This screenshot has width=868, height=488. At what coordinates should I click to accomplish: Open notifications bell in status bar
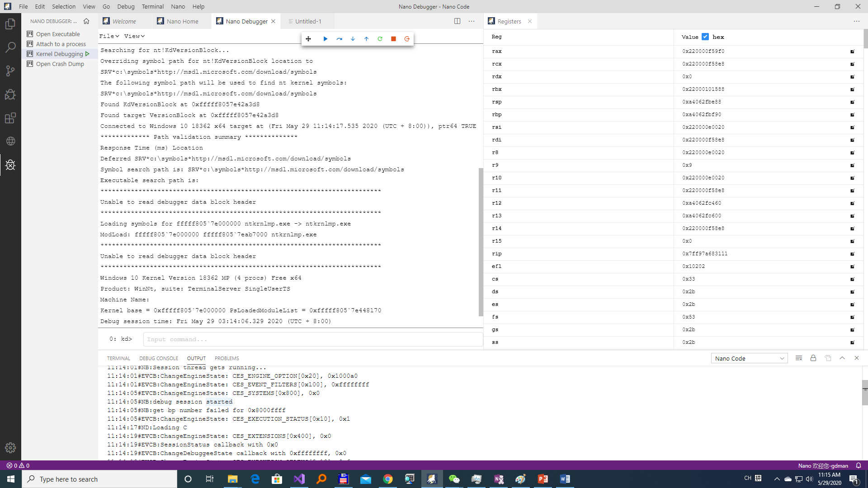point(859,465)
